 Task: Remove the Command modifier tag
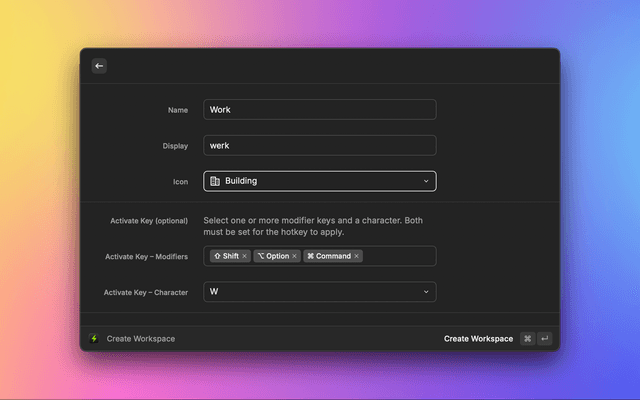(x=356, y=256)
